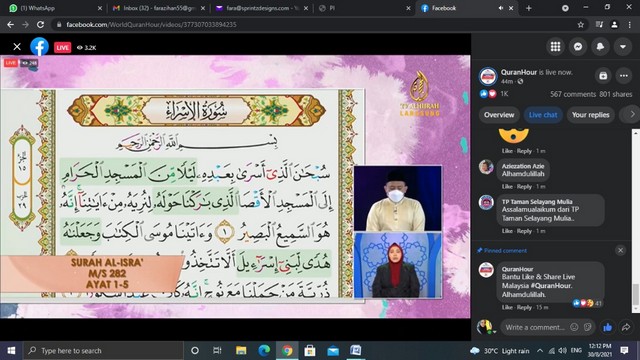Reply to the QuranHour pinned comment
This screenshot has height=360, width=640.
pos(524,307)
